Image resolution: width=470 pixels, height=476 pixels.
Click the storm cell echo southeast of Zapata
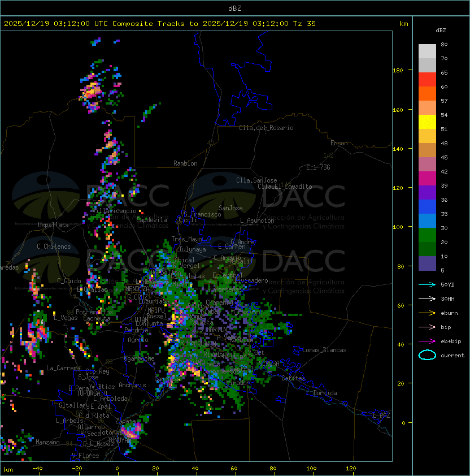click(x=132, y=432)
